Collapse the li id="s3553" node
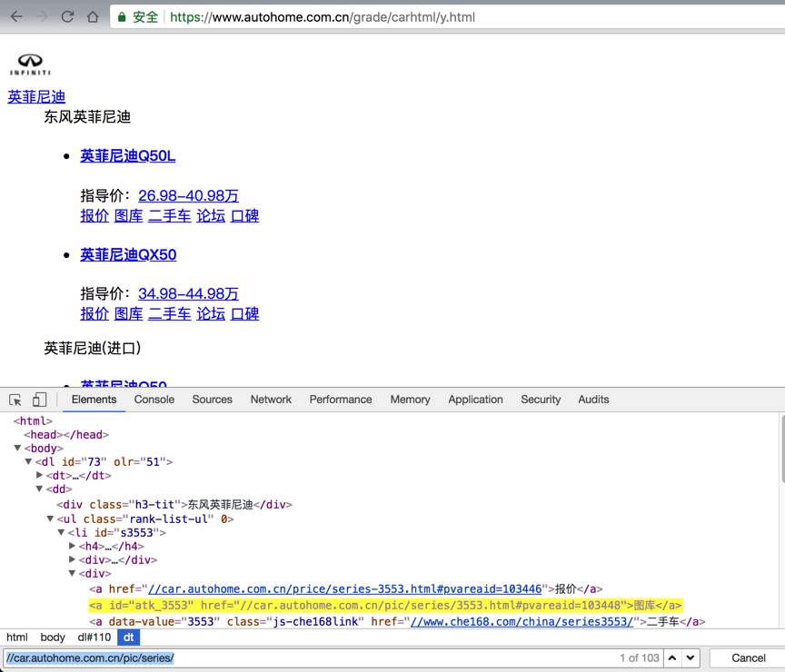785x672 pixels. coord(61,532)
